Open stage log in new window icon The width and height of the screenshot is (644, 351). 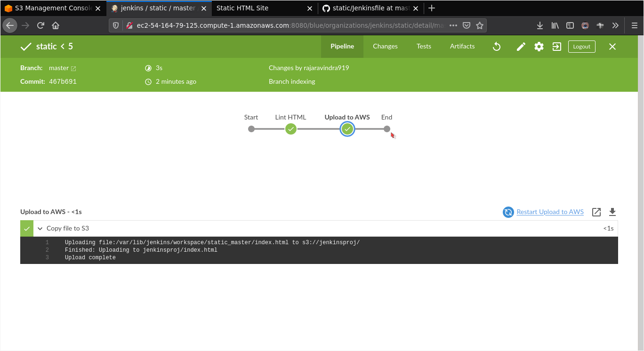coord(596,212)
